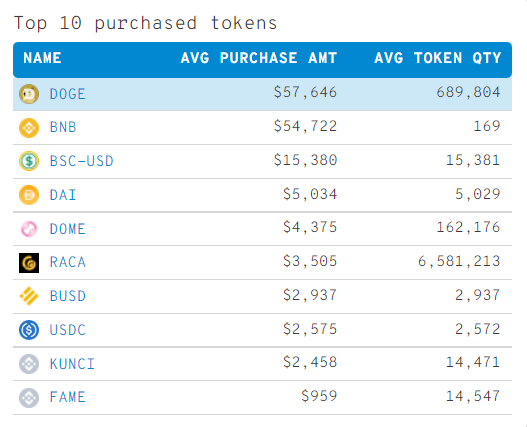This screenshot has width=527, height=427.
Task: Select the DOGE average purchase amount $57,646
Action: (x=305, y=92)
